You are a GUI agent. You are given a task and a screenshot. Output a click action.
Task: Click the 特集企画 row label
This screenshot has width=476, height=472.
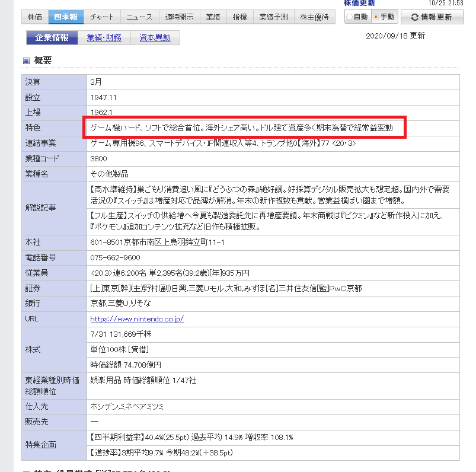(x=40, y=445)
